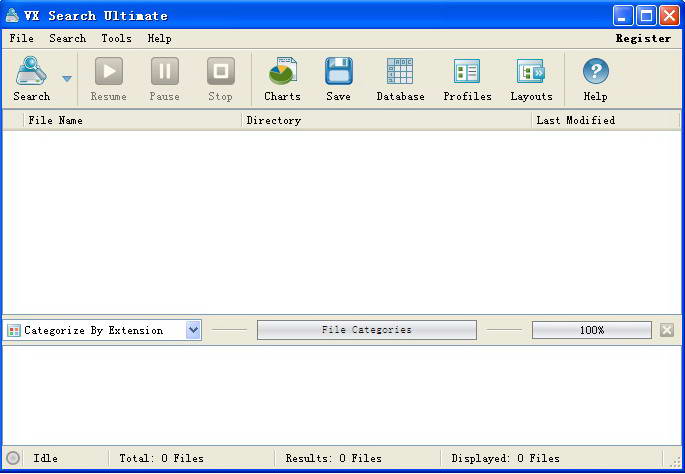The image size is (685, 474).
Task: Click the VX Search Ultimate title bar icon
Action: 12,16
